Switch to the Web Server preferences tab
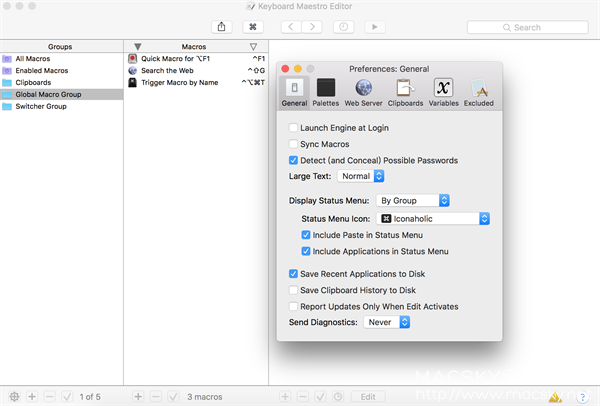This screenshot has height=406, width=600. [363, 93]
